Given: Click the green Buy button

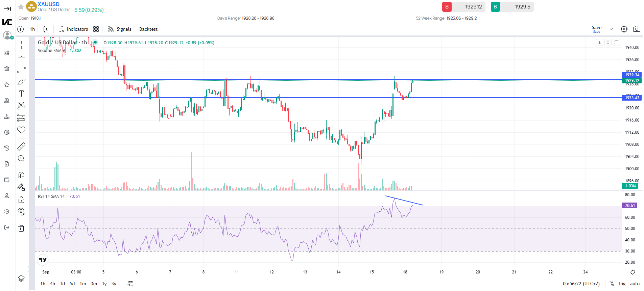Looking at the screenshot, I should (495, 7).
